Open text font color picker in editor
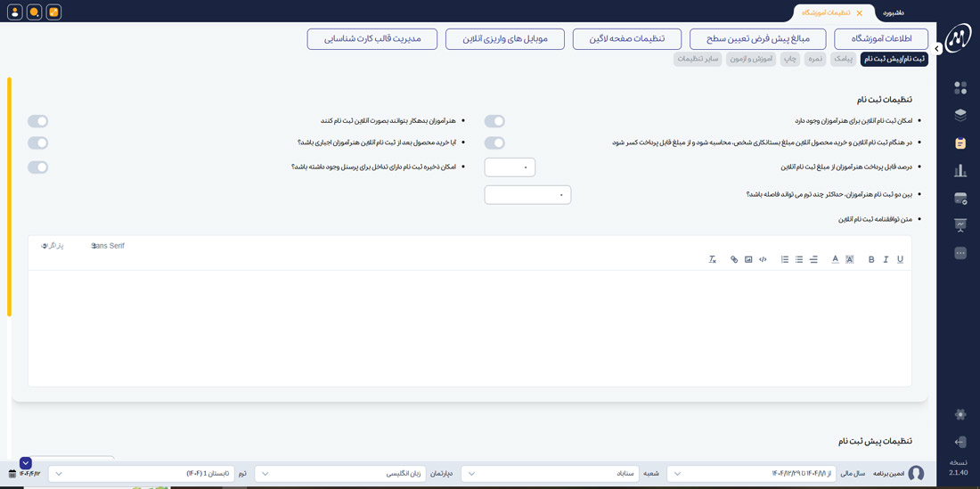Screen dimensions: 980x489 coord(835,260)
